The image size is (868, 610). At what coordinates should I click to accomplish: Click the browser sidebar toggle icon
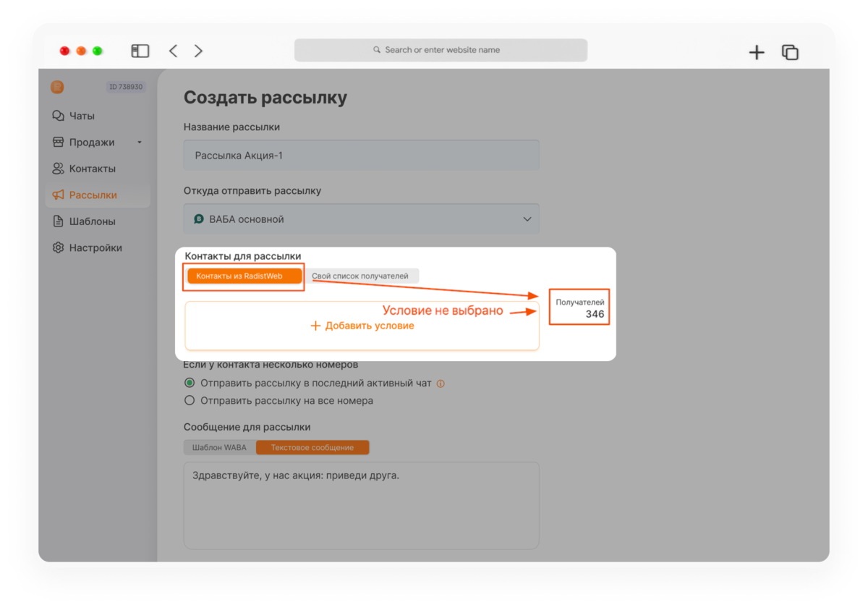pyautogui.click(x=140, y=51)
